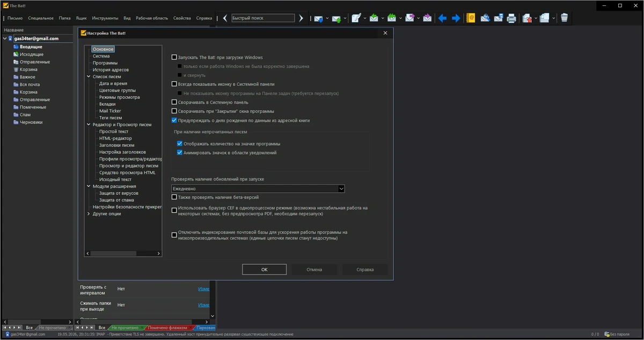Expand the 'Другие опции' tree node

click(x=89, y=214)
